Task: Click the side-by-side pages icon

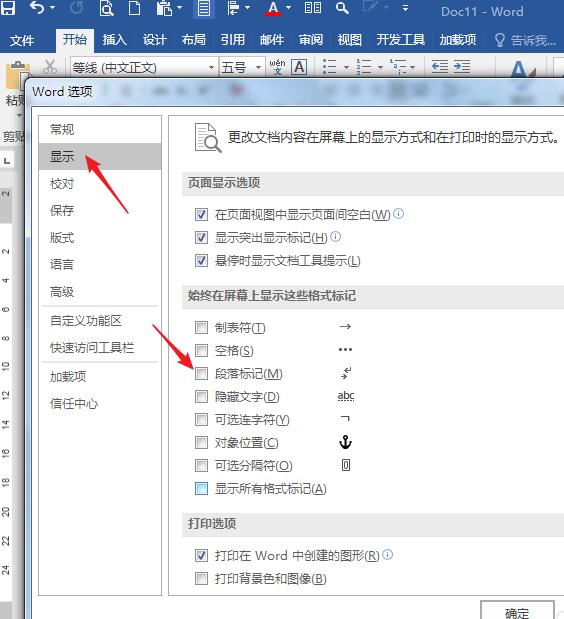Action: coord(313,8)
